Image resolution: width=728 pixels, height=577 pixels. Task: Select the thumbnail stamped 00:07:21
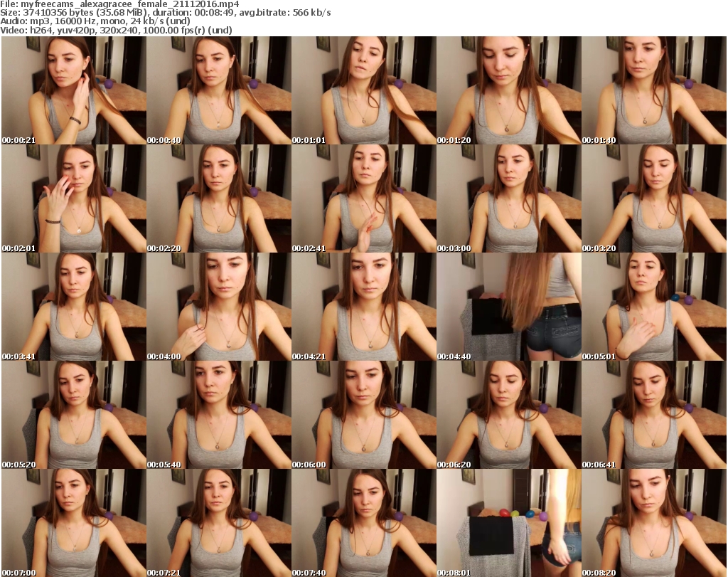219,523
